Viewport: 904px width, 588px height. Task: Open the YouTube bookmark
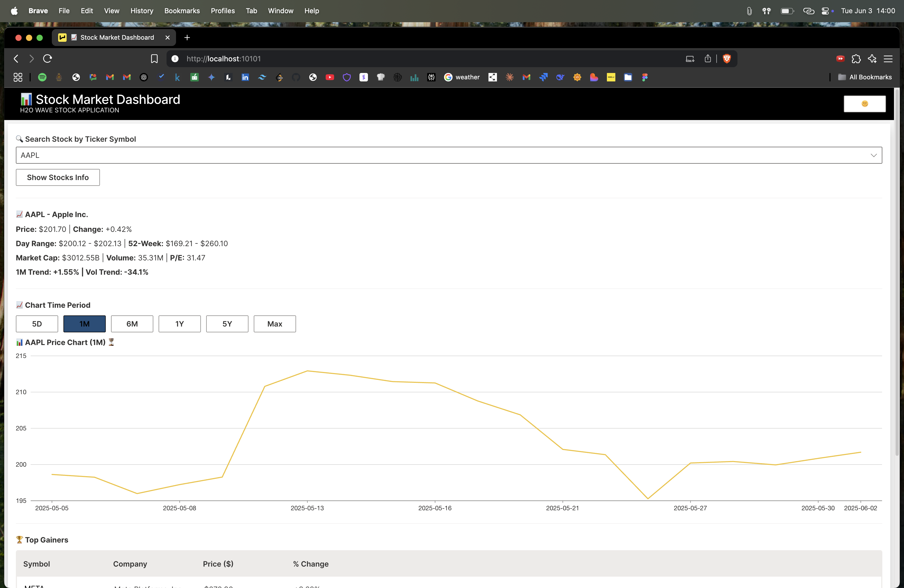[x=330, y=77]
